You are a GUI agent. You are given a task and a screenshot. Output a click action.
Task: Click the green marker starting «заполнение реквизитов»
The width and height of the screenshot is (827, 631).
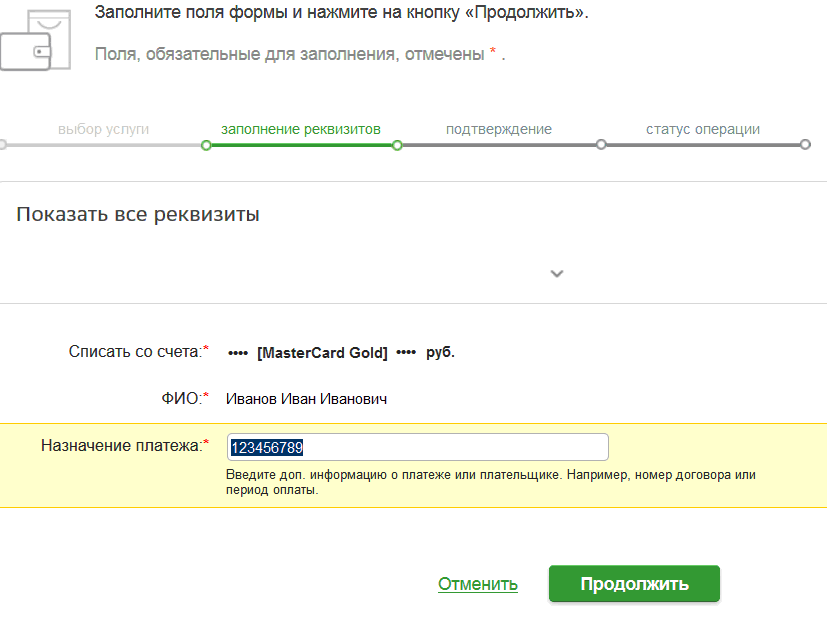(x=206, y=145)
